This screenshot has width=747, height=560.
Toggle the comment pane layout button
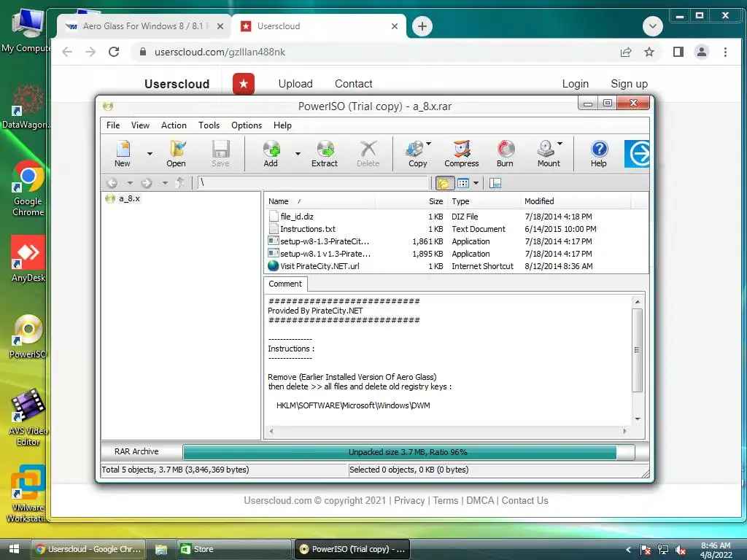[x=495, y=183]
